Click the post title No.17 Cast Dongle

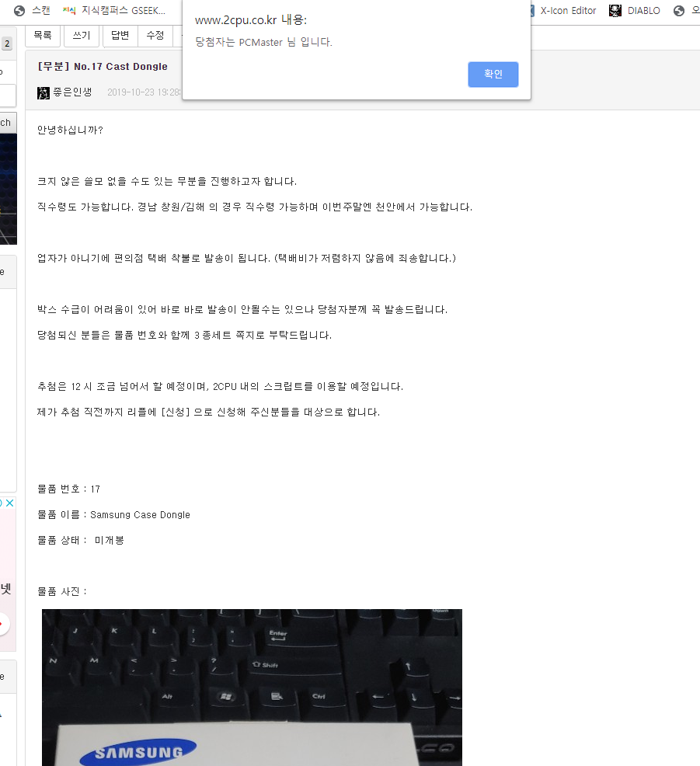coord(103,67)
